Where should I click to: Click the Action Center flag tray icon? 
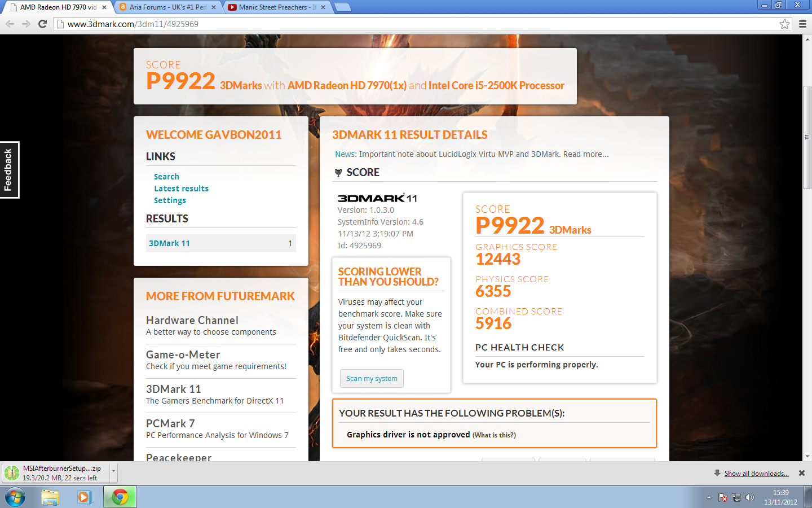tap(723, 497)
